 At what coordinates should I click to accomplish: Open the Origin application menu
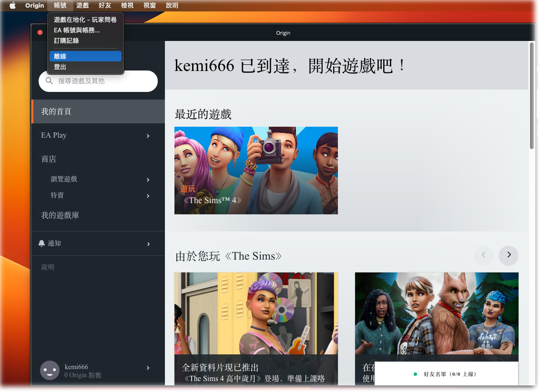(x=34, y=6)
